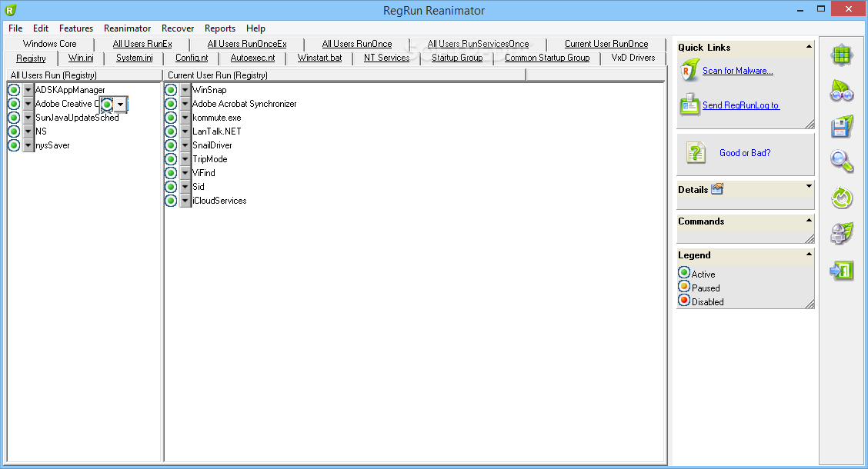868x469 pixels.
Task: Click the orange Paused legend icon
Action: coord(684,287)
